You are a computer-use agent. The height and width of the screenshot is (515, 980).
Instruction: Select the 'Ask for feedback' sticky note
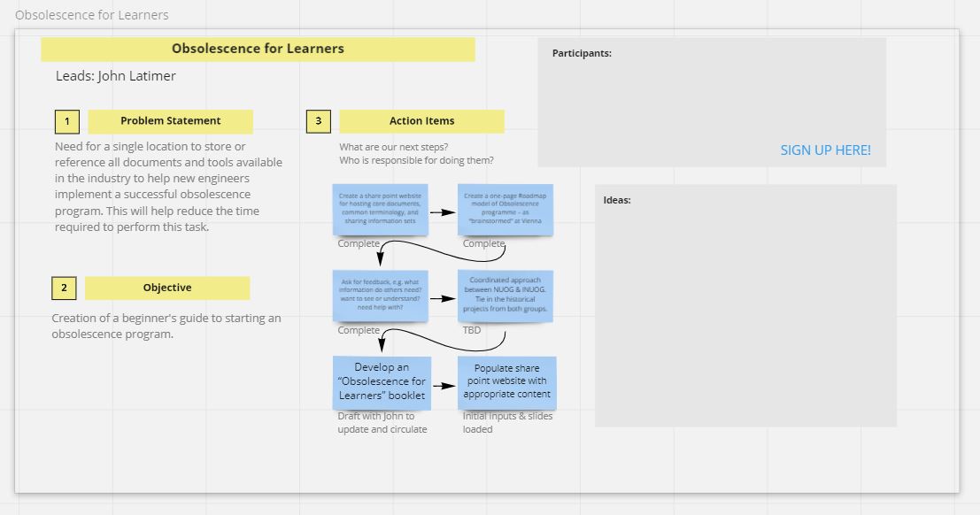coord(380,296)
